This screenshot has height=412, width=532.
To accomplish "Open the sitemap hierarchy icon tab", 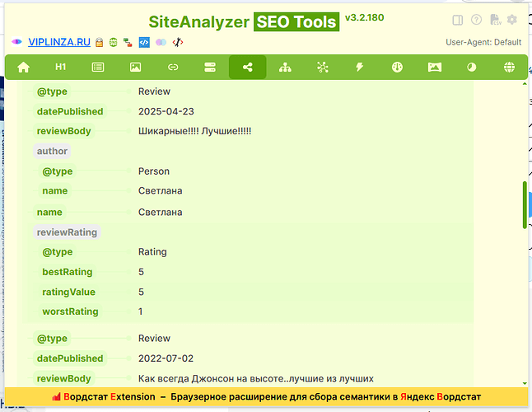I will (285, 68).
